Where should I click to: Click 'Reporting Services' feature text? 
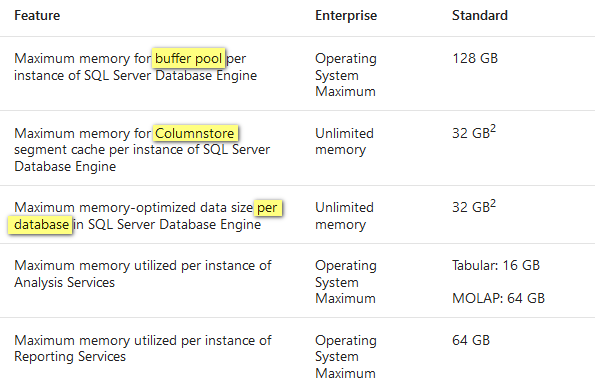coord(70,357)
